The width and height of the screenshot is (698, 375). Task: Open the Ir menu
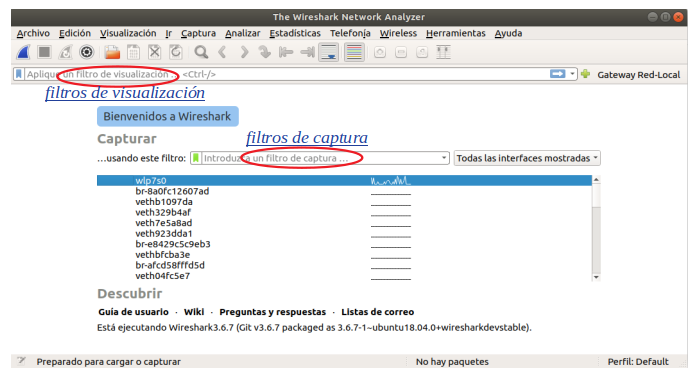tap(169, 33)
